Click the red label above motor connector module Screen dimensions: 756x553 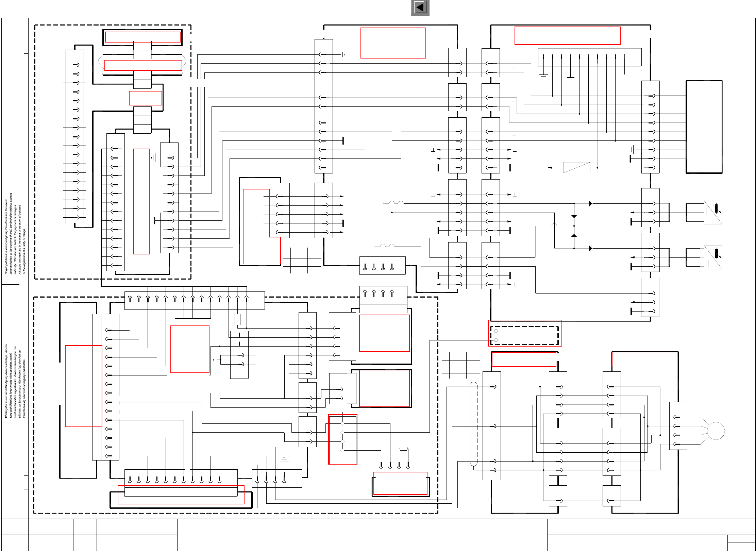[x=642, y=359]
